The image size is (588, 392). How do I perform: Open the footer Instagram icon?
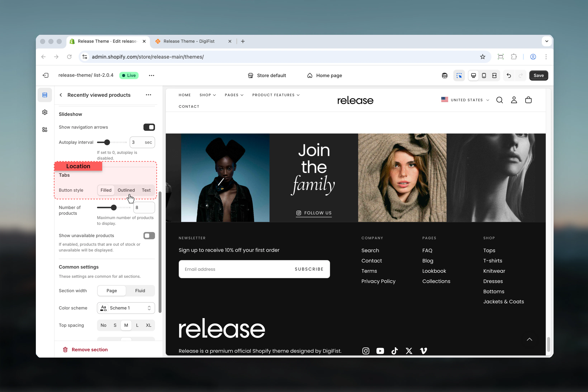[366, 351]
